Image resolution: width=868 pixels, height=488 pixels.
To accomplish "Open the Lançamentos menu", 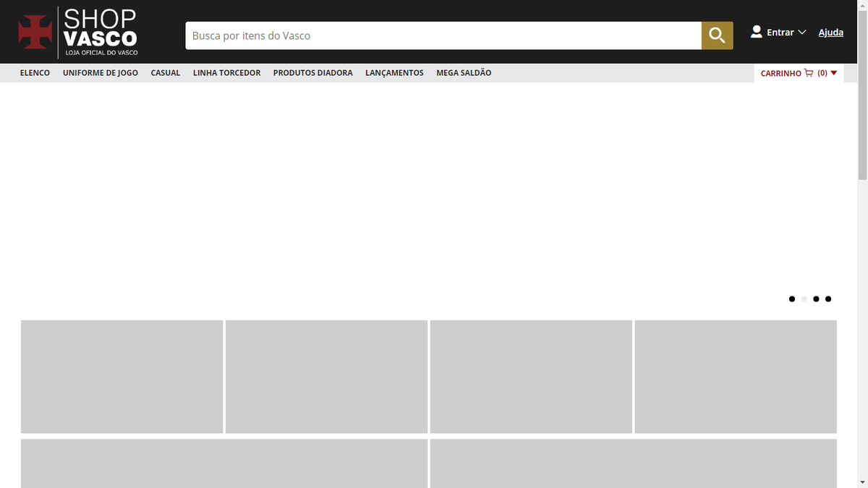I will coord(394,73).
